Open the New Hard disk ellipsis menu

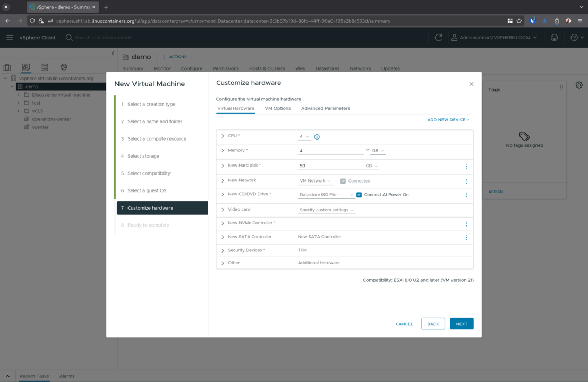click(x=466, y=166)
